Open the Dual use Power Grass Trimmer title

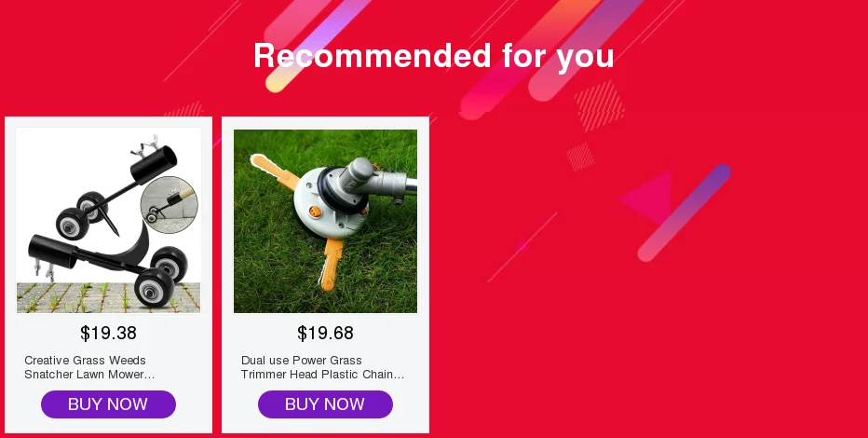[323, 367]
